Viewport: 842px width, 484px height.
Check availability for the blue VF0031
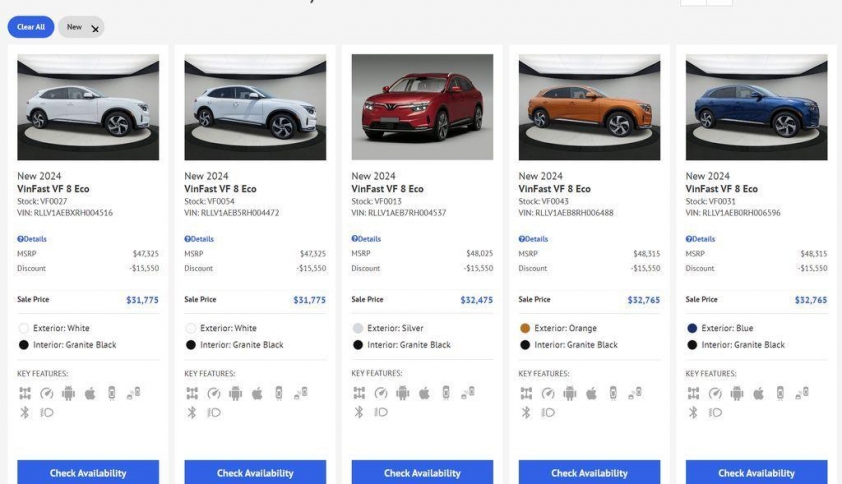[756, 472]
